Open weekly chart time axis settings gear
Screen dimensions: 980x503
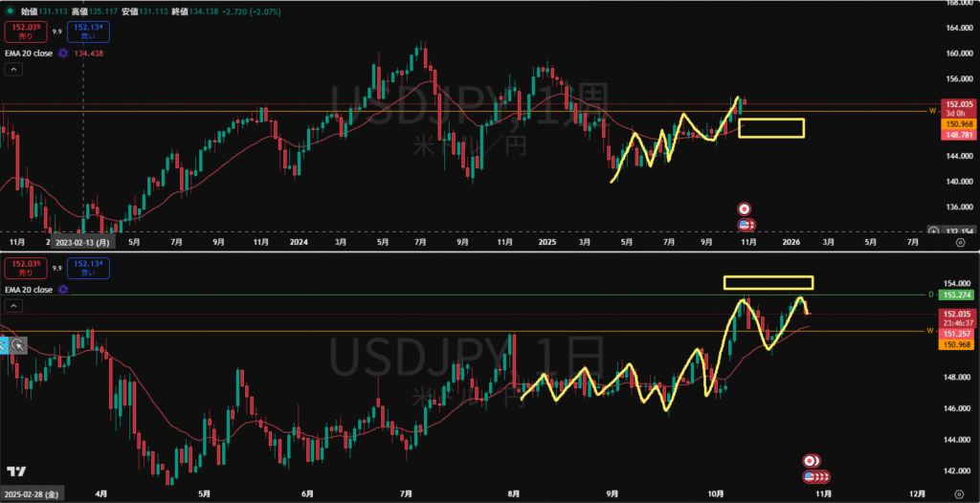click(960, 243)
